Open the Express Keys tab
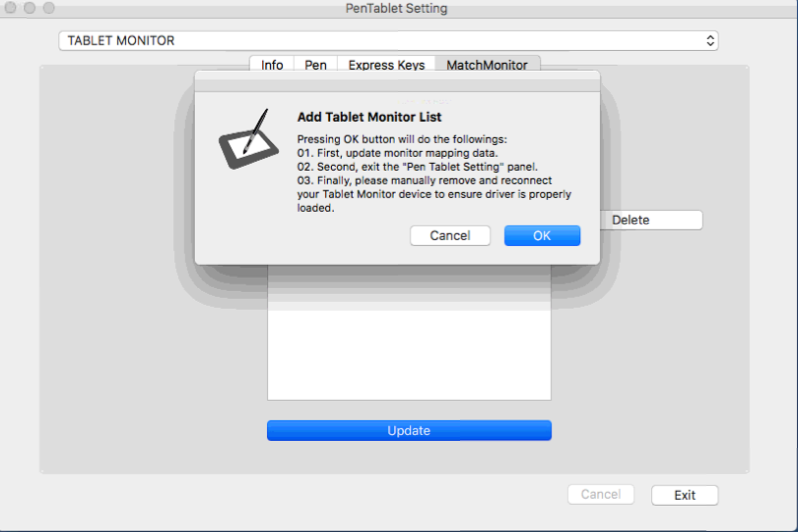 pyautogui.click(x=386, y=65)
